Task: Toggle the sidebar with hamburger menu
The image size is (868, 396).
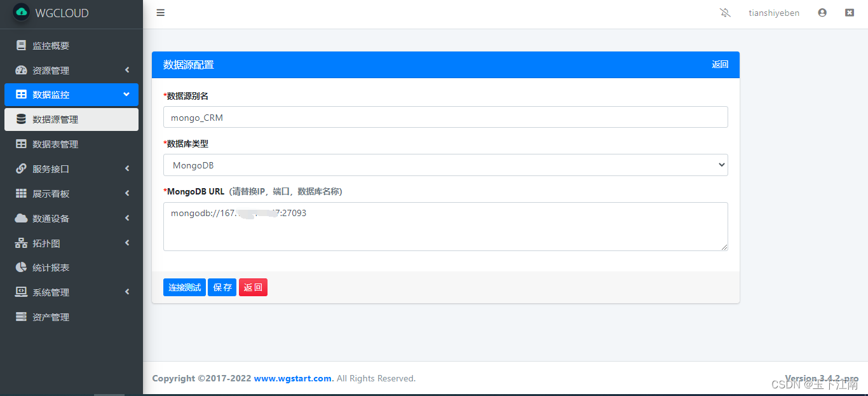Action: 160,12
